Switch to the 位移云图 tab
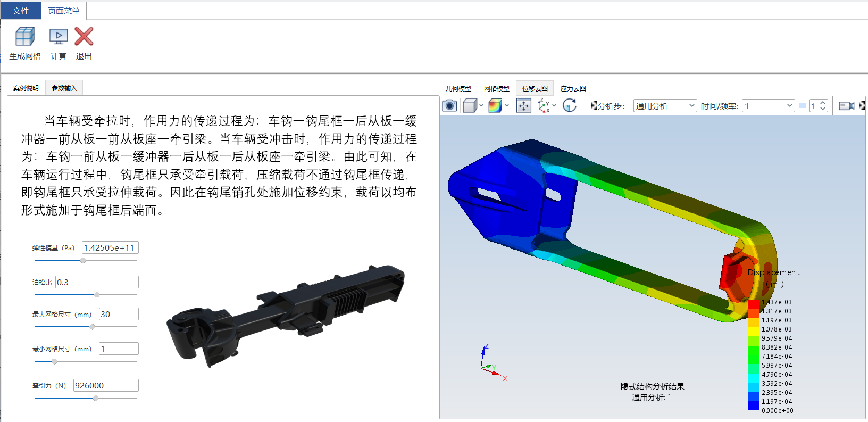The width and height of the screenshot is (868, 422). (535, 88)
